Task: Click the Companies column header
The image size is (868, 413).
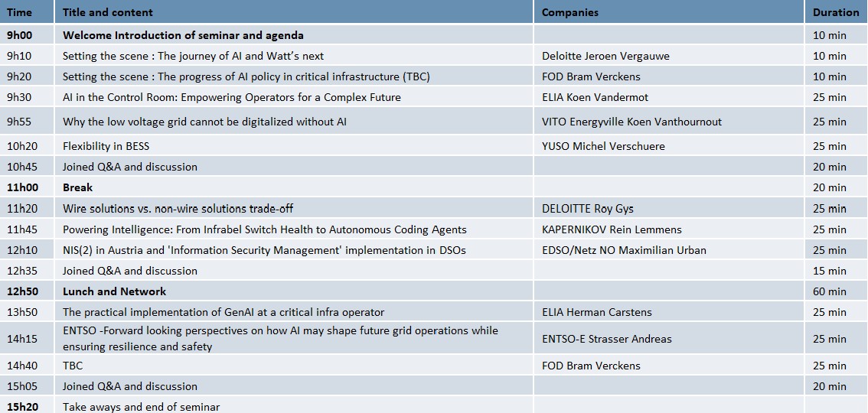Action: coord(570,12)
